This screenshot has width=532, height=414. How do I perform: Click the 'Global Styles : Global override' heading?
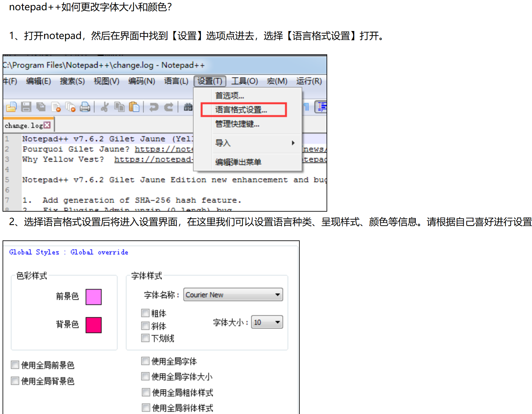tap(69, 252)
